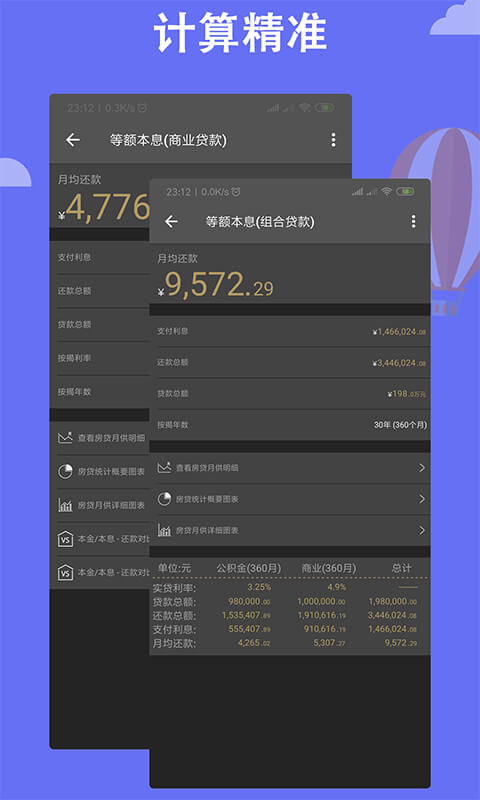Select second 本金/本息-还款对比 row in back window

(100, 572)
